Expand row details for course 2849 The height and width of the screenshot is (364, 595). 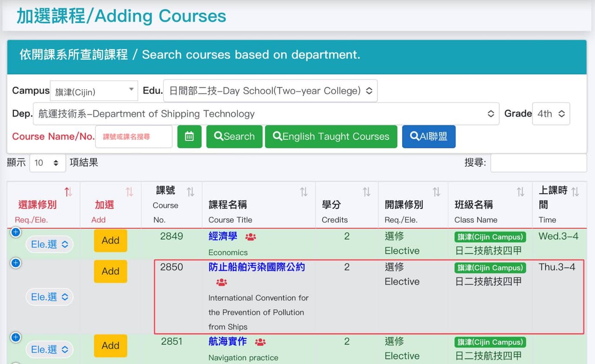click(16, 232)
